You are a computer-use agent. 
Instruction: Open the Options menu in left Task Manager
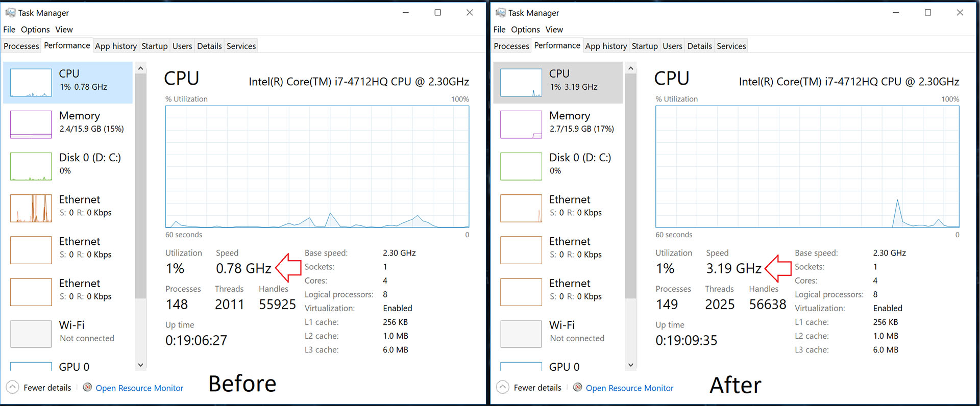tap(35, 30)
